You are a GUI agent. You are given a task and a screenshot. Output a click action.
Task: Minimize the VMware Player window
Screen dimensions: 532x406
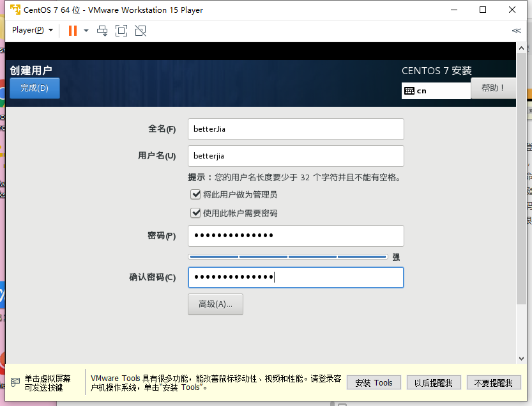pos(454,10)
